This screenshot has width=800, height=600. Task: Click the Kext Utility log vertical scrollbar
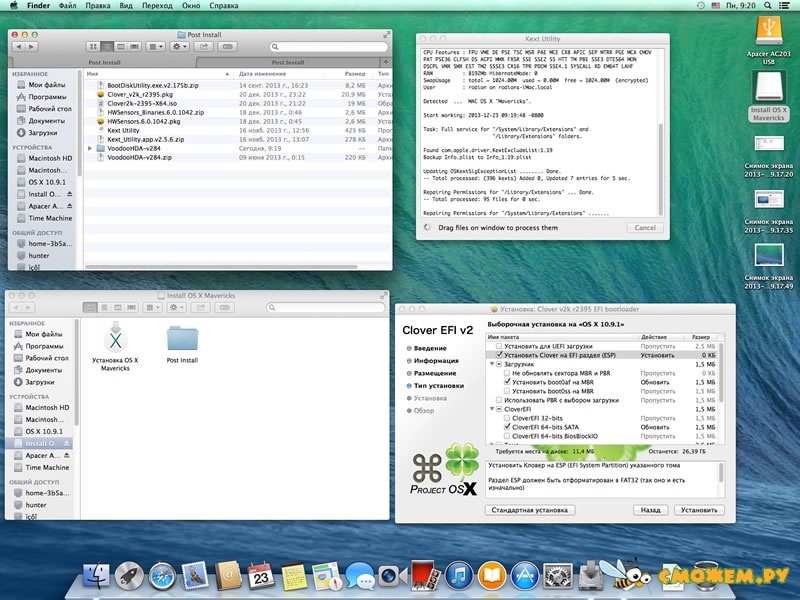point(661,169)
